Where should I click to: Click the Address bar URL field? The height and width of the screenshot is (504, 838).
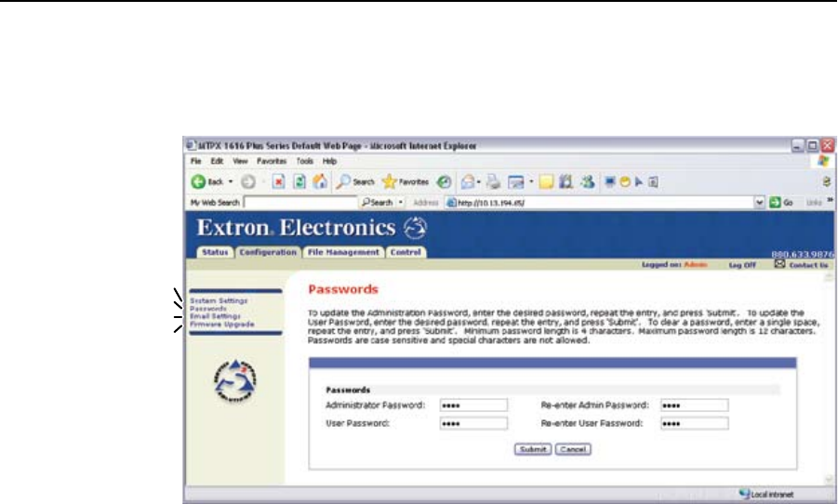click(x=600, y=203)
